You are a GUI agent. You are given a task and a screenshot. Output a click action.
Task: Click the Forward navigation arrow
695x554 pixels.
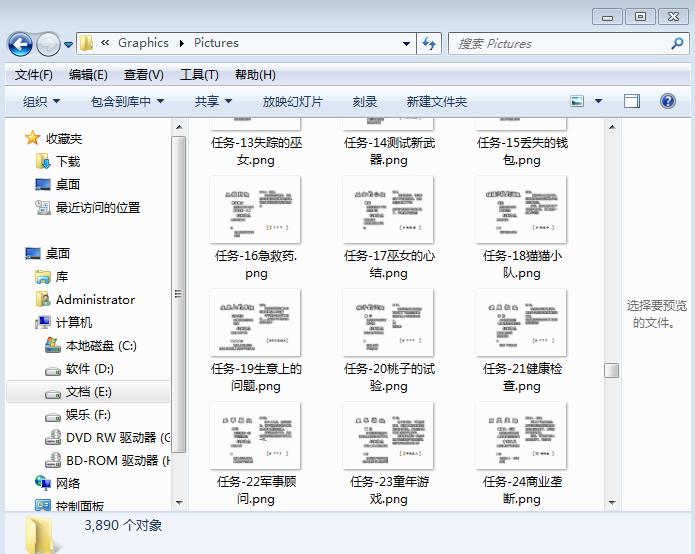point(48,44)
